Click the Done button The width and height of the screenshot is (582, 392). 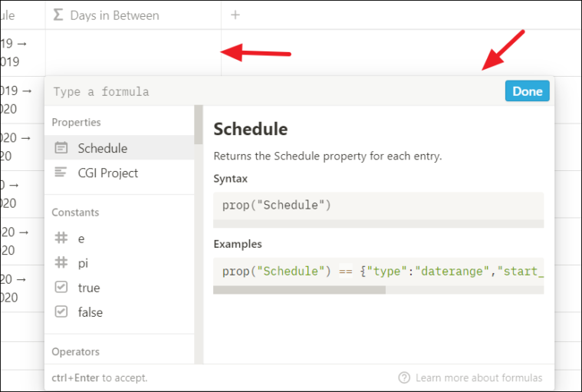(527, 91)
